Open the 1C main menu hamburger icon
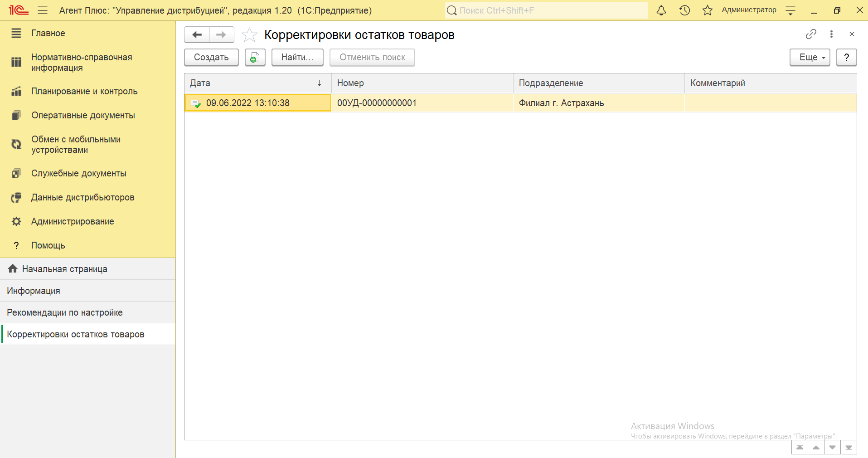This screenshot has height=458, width=868. [43, 10]
